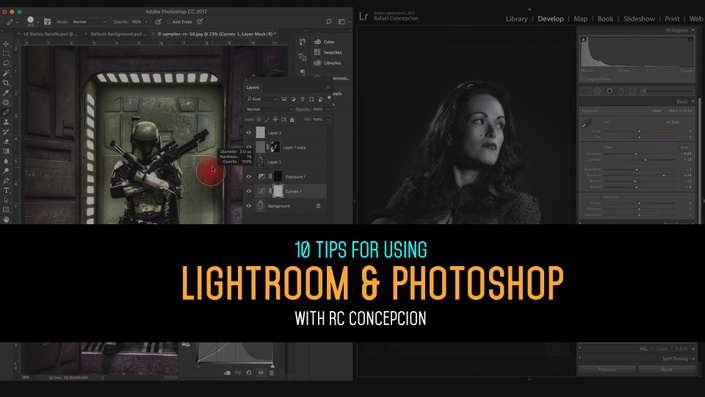Viewport: 705px width, 397px height.
Task: Toggle the layer filter on/off switch
Action: (x=330, y=97)
